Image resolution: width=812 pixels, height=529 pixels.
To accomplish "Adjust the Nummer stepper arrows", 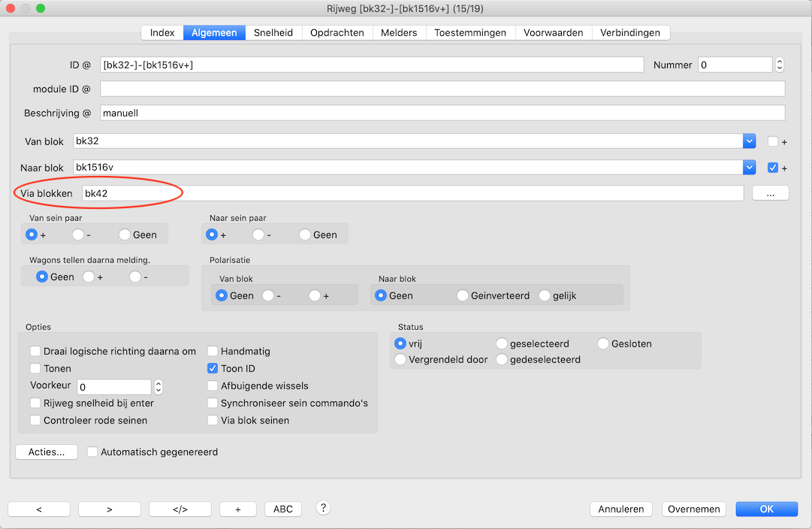I will point(780,65).
